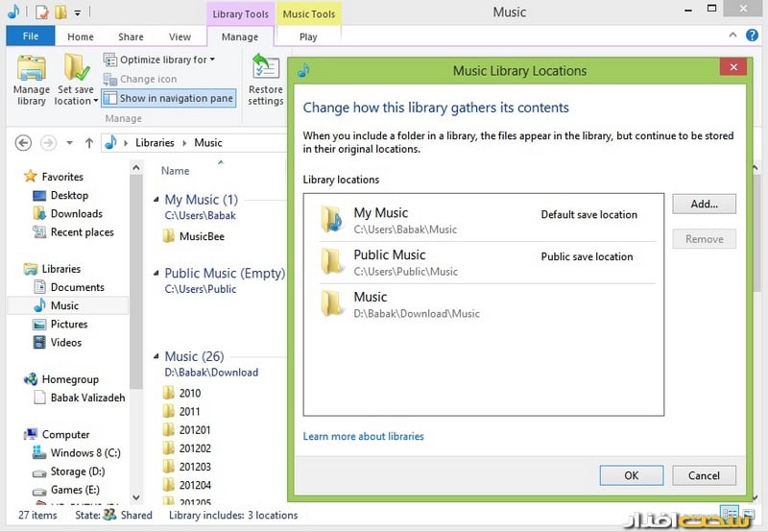This screenshot has width=768, height=532.
Task: Toggle Show in navigation pane
Action: pyautogui.click(x=168, y=98)
